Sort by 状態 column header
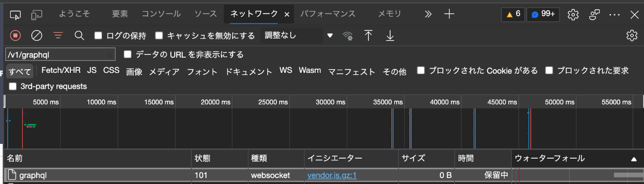Screen dimensions: 644x184 pyautogui.click(x=219, y=159)
